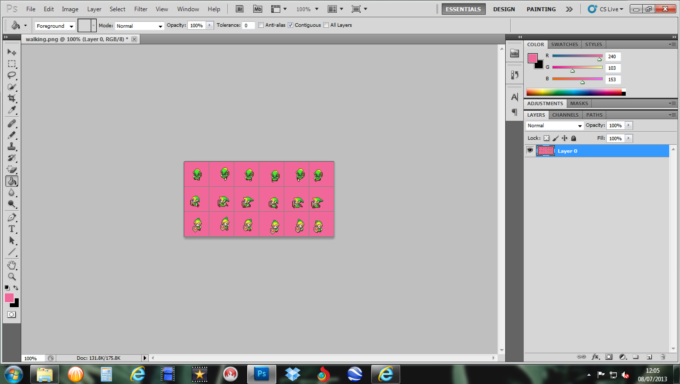Screen dimensions: 680x384
Task: Create a new layer using the panel icon
Action: pyautogui.click(x=649, y=357)
